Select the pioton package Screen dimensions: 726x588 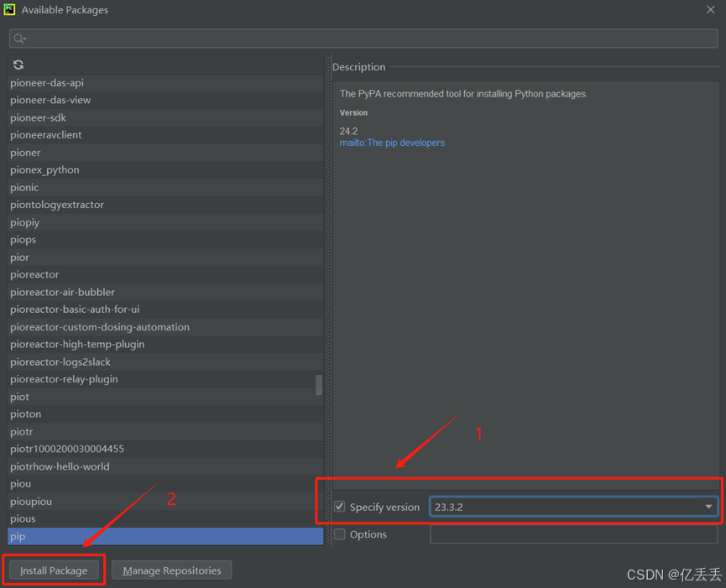pos(165,414)
